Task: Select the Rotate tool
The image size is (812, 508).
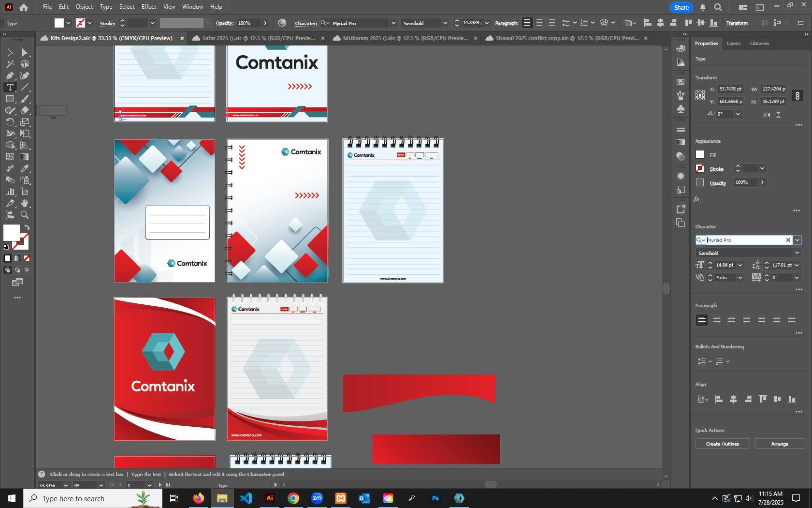Action: tap(10, 122)
